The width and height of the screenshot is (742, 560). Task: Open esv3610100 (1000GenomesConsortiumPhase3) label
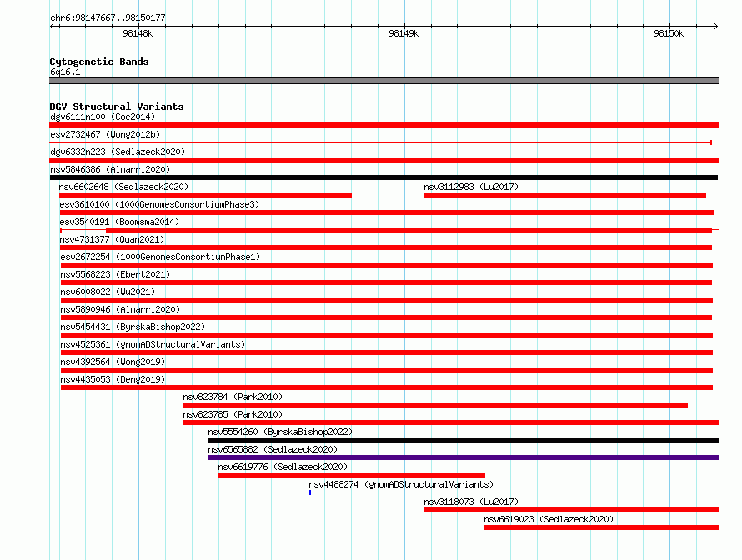click(159, 204)
